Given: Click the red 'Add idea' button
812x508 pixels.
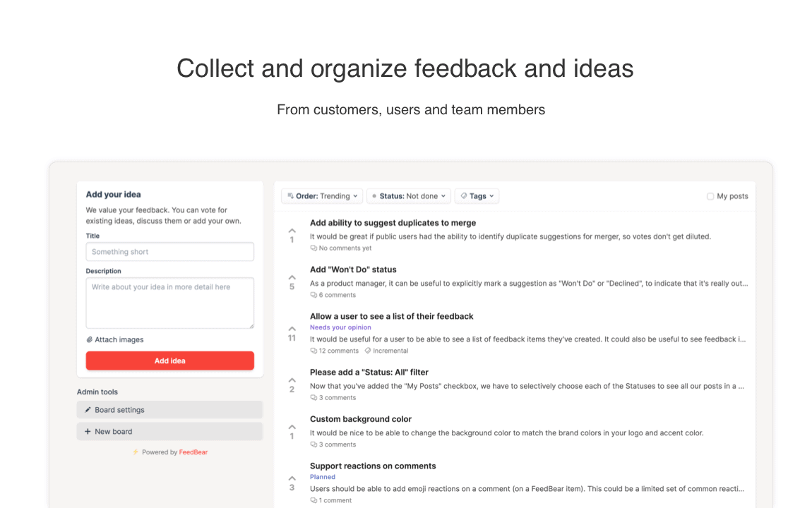Looking at the screenshot, I should coord(170,361).
